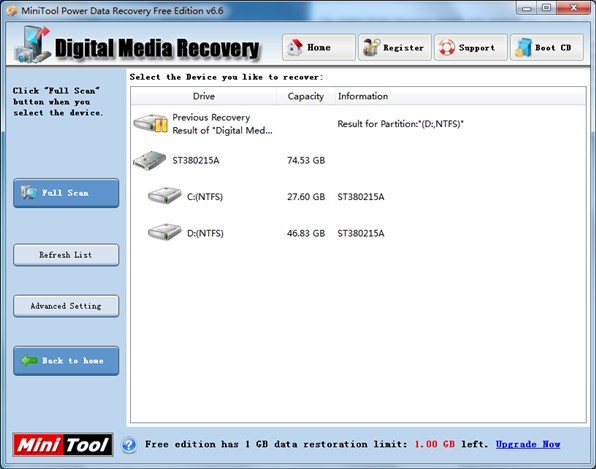Click the MiniTool logo
The height and width of the screenshot is (469, 596).
[63, 444]
